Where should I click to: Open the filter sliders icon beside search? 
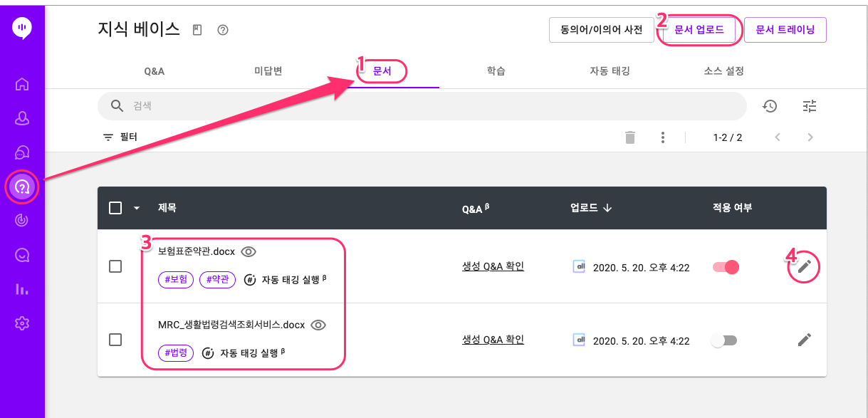click(810, 106)
